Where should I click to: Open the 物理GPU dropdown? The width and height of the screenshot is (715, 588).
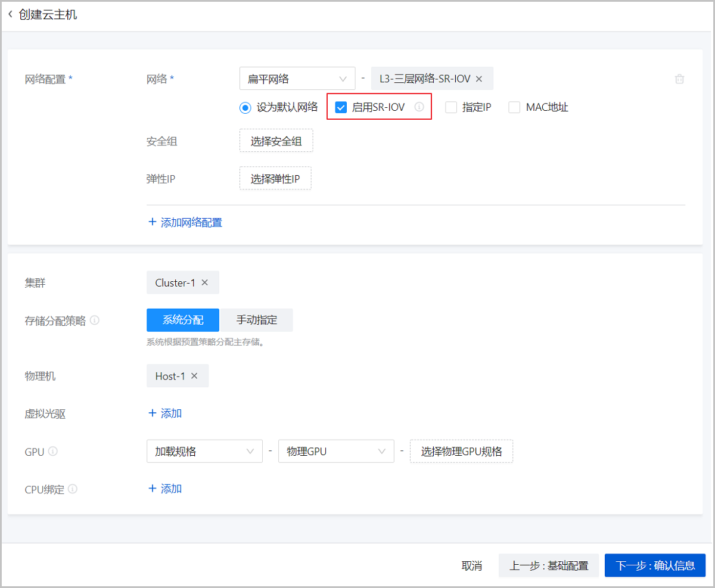pos(336,451)
